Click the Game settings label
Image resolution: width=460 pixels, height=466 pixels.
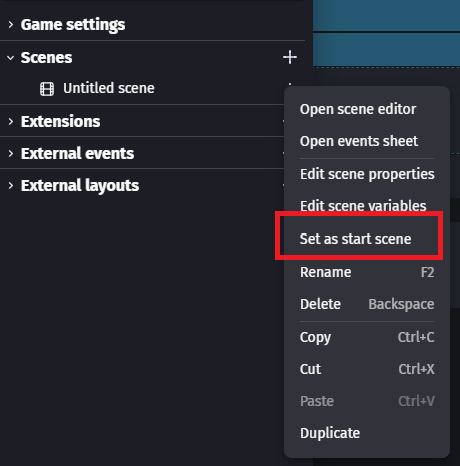[x=73, y=25]
